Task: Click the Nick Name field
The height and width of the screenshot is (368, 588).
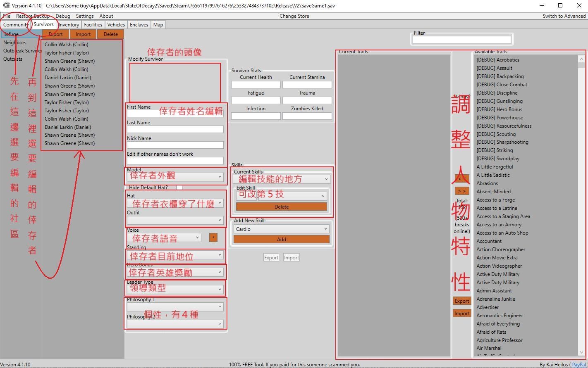Action: 175,145
